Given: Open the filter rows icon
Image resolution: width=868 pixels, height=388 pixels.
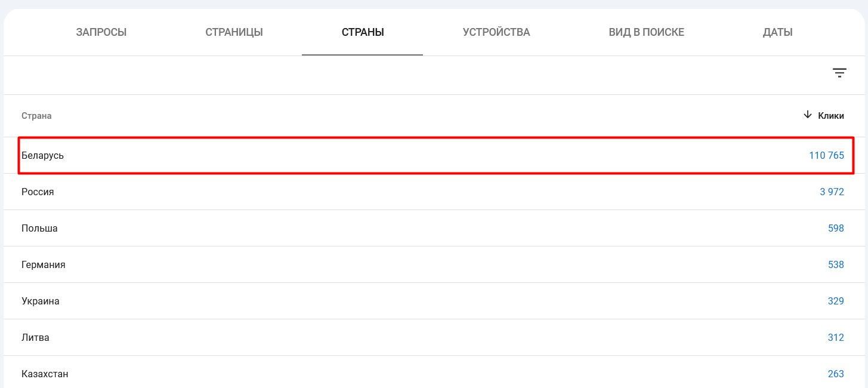Looking at the screenshot, I should (x=839, y=73).
